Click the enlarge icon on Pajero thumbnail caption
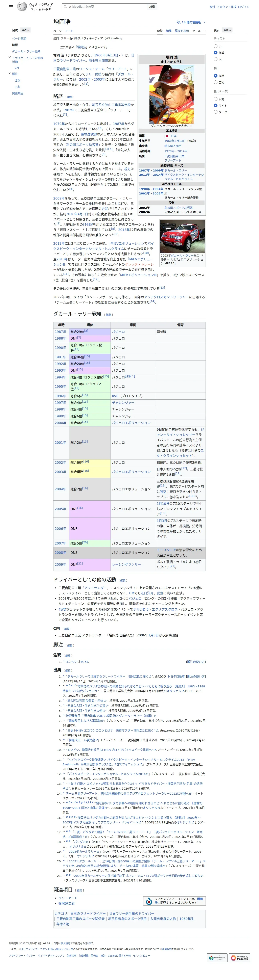 (203, 255)
